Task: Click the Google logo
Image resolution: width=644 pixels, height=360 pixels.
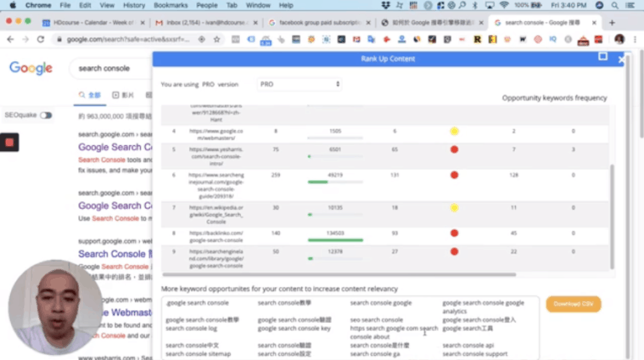Action: pos(31,68)
